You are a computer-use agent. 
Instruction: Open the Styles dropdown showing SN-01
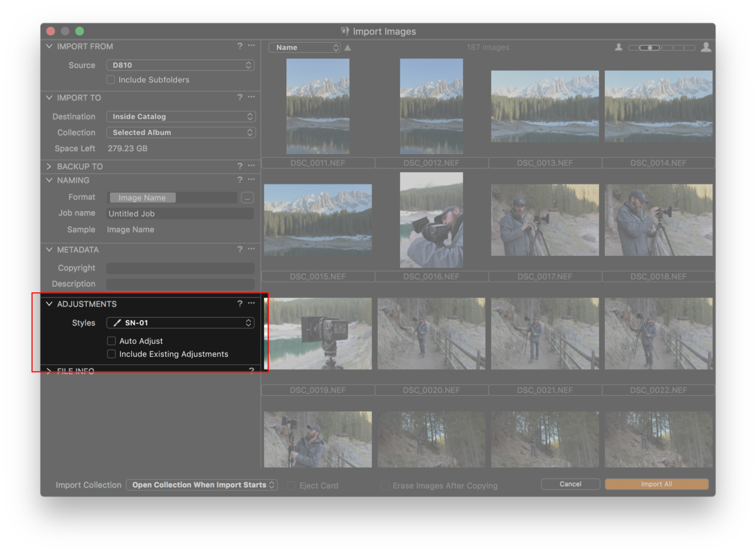[x=180, y=323]
